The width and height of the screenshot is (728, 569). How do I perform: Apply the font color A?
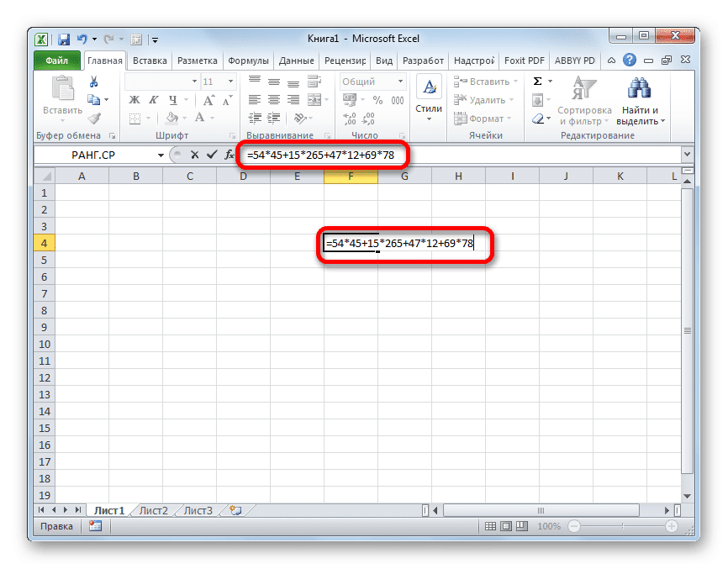pos(199,118)
